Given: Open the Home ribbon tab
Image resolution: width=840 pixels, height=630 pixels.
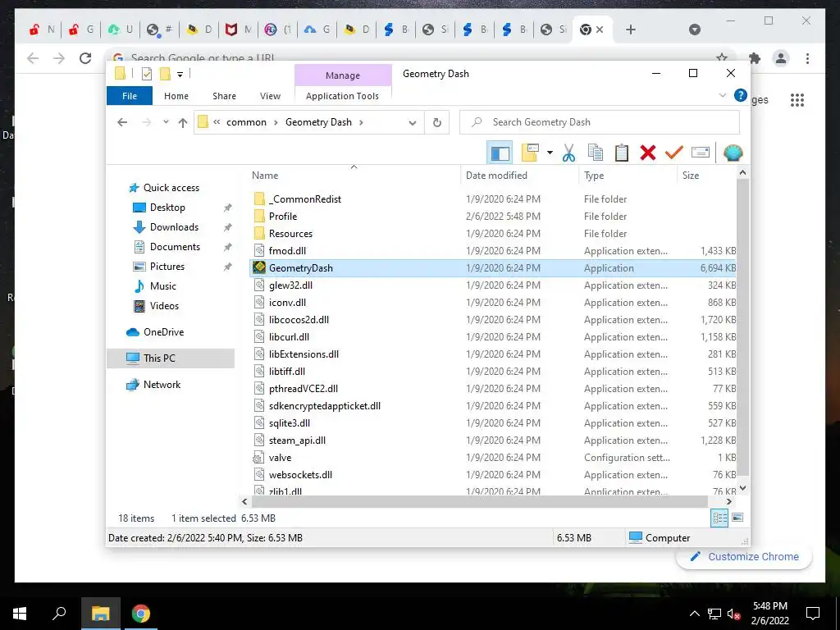Looking at the screenshot, I should point(176,96).
